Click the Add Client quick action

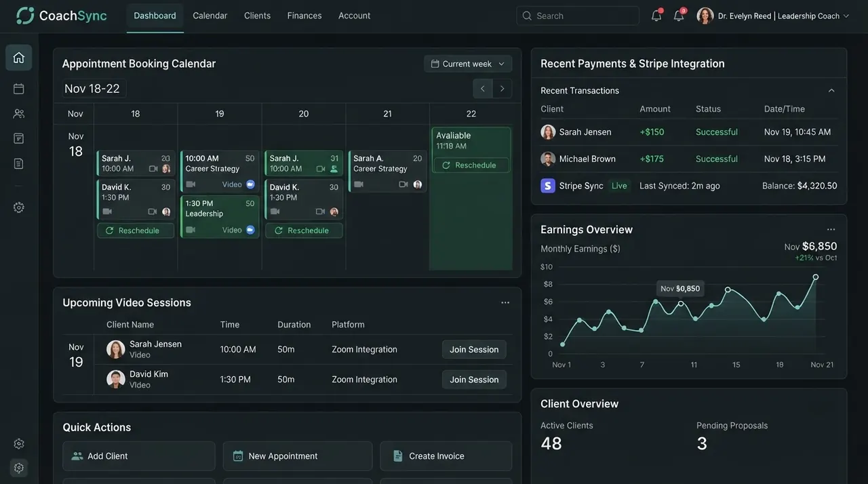tap(139, 456)
